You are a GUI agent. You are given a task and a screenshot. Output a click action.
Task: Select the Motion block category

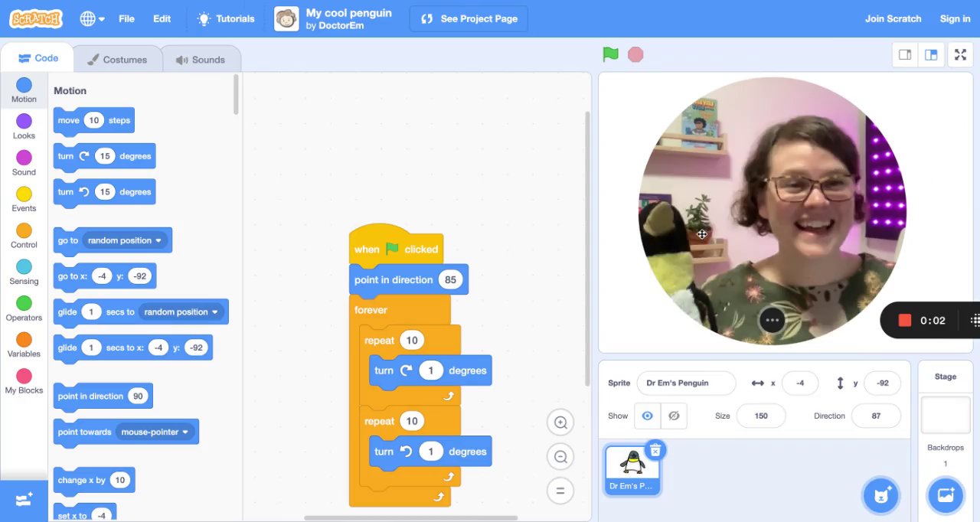point(24,90)
